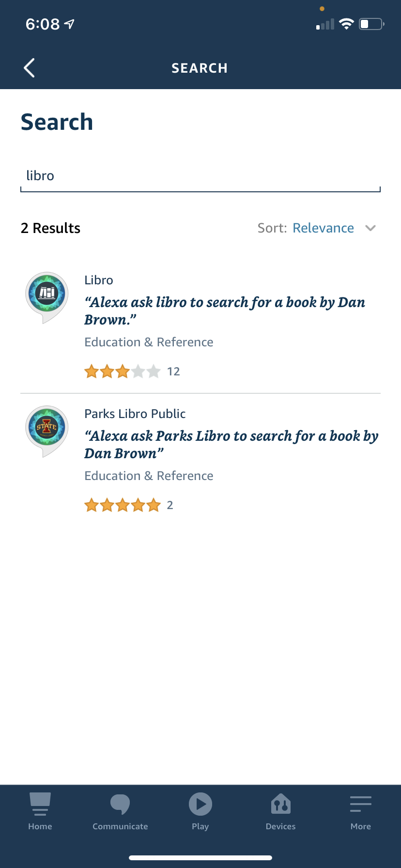Open the Libro skill title

99,280
